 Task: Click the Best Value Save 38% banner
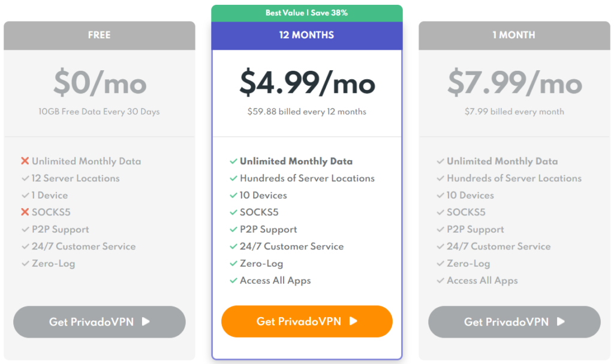(307, 13)
